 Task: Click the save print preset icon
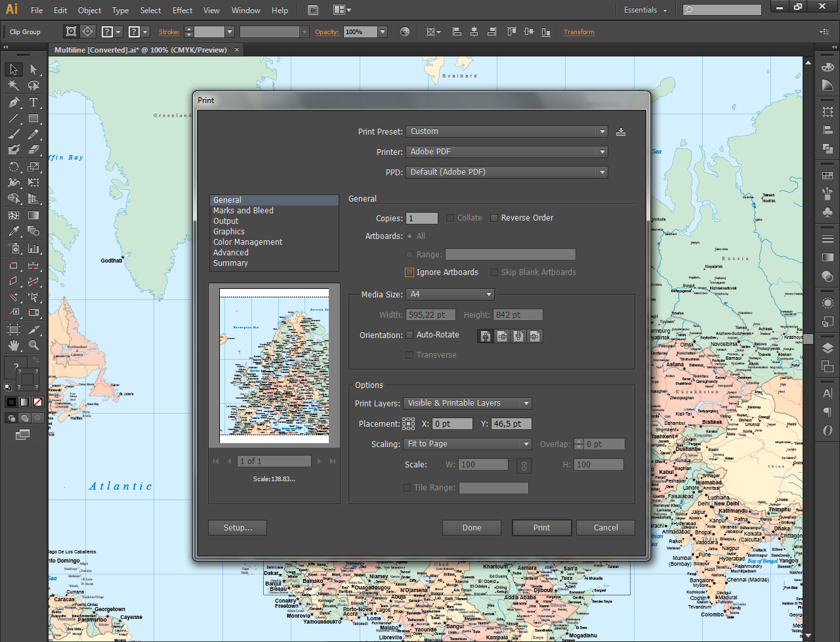click(621, 131)
